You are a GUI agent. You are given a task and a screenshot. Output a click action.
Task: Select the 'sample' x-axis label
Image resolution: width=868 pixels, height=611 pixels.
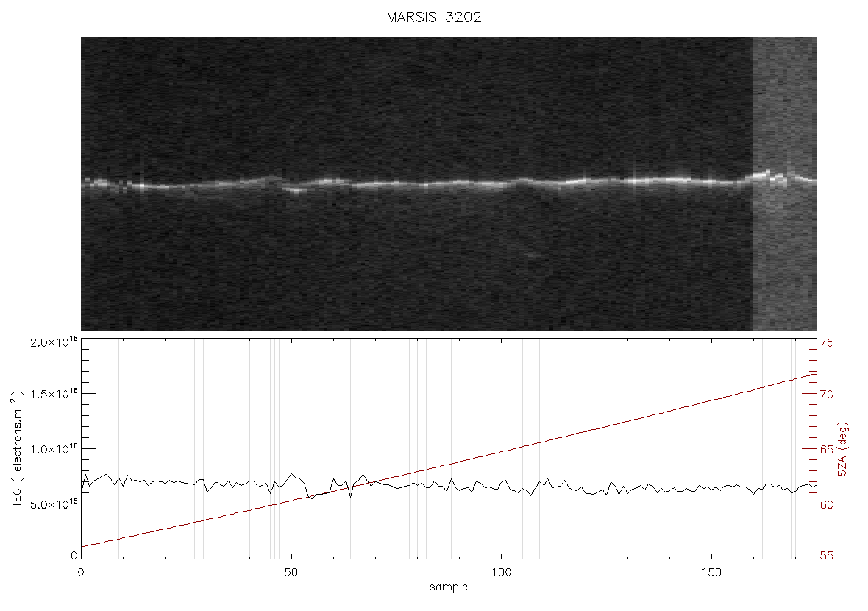[x=449, y=587]
